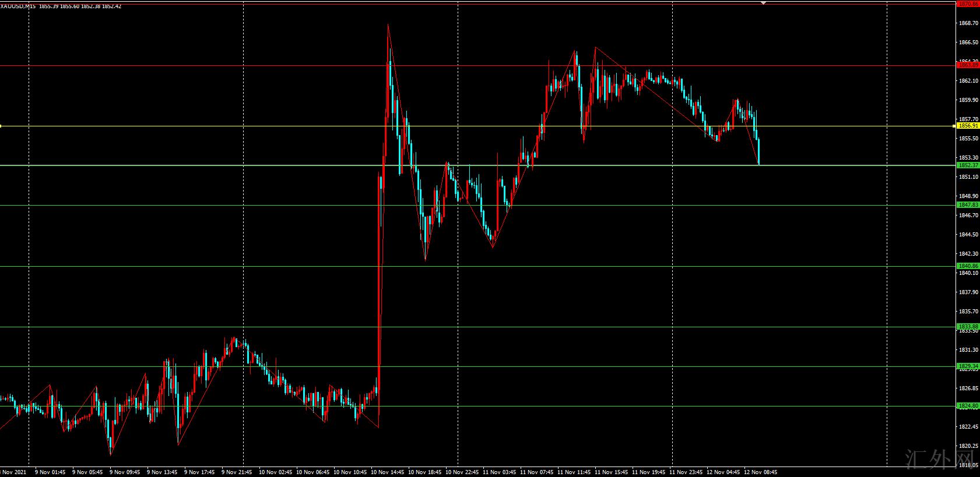Screen dimensions: 980x477
Task: Click the 10 Nov 22:45 time label
Action: (462, 472)
